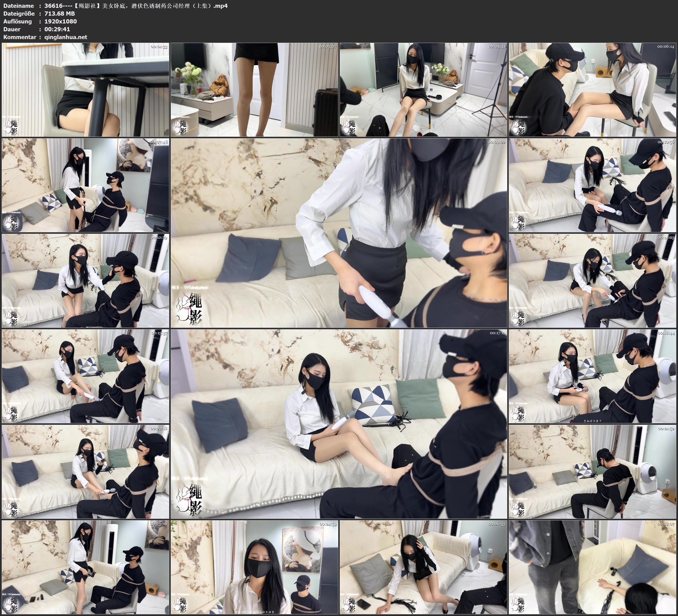Click the 00:29:41 duration value
This screenshot has width=678, height=616.
pos(57,29)
